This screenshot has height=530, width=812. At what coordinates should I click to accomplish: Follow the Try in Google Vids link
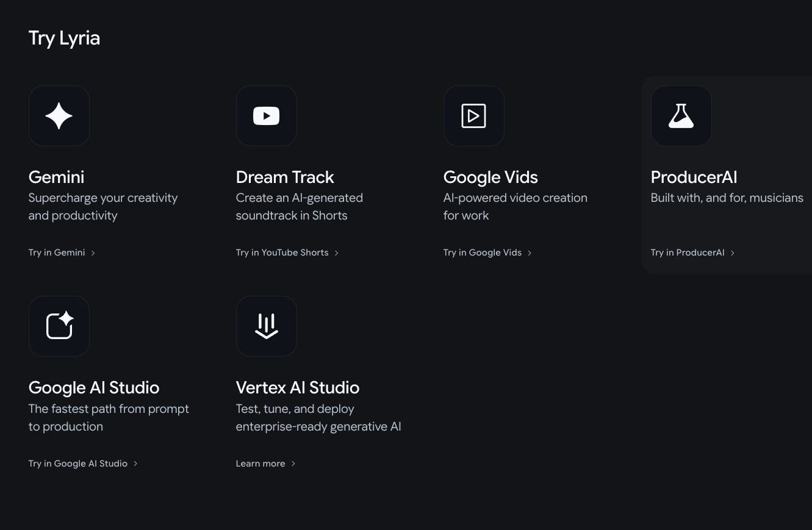[482, 252]
